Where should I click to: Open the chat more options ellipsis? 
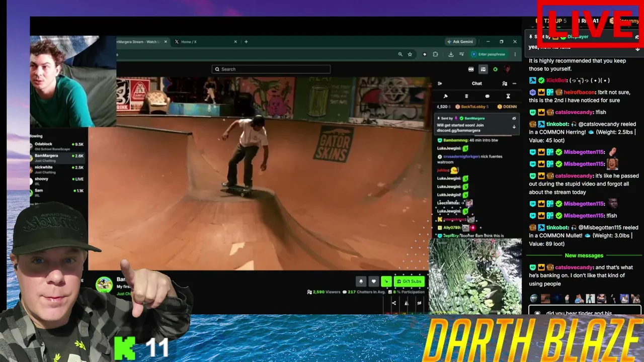[514, 83]
